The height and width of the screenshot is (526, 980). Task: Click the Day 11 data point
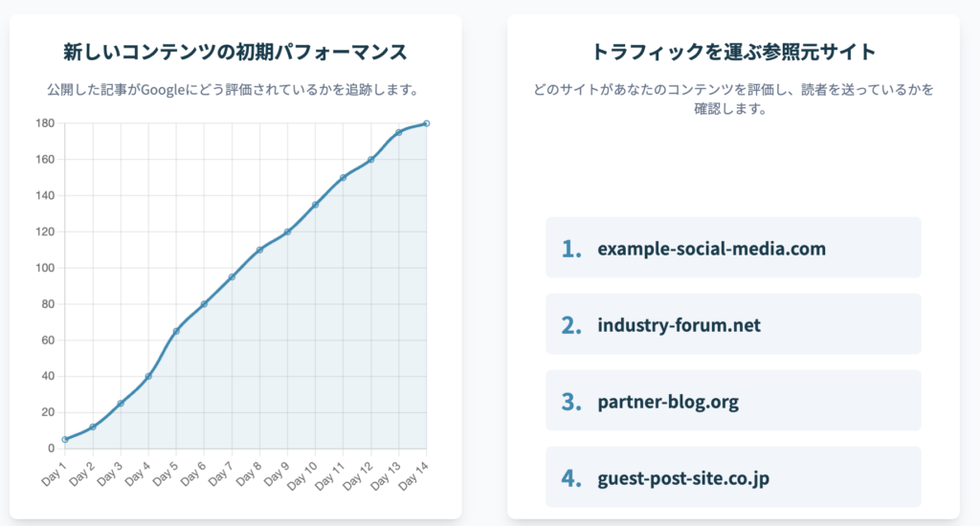point(343,177)
